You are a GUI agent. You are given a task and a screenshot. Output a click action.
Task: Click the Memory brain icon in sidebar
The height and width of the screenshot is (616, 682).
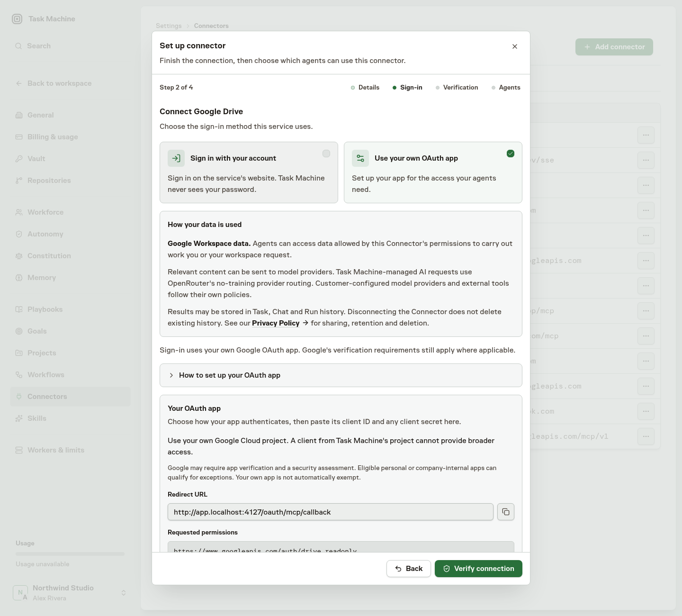click(19, 278)
